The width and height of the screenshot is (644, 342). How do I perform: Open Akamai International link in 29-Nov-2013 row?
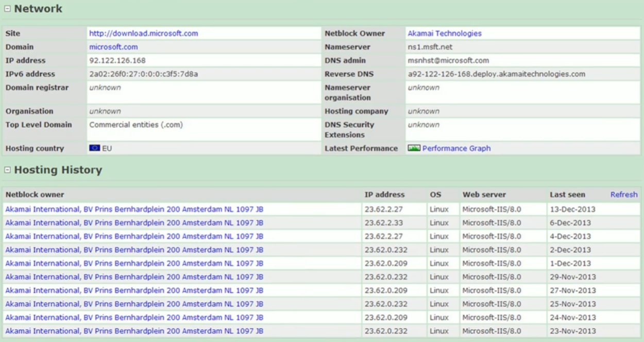tap(134, 277)
